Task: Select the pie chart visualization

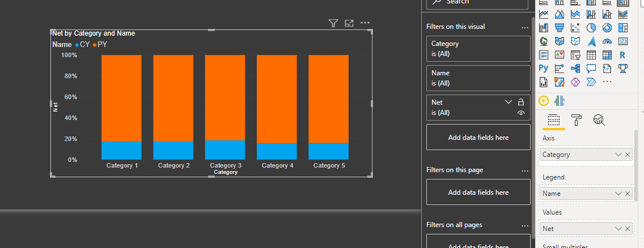Action: click(x=591, y=28)
